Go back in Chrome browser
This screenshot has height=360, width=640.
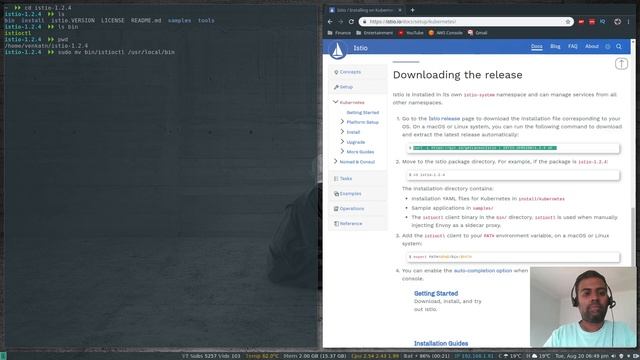click(x=330, y=22)
